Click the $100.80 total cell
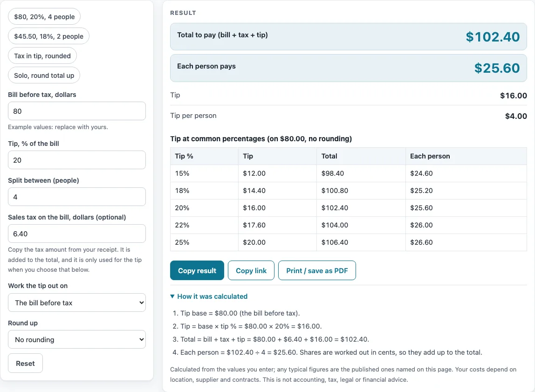Image resolution: width=535 pixels, height=392 pixels. coord(361,191)
